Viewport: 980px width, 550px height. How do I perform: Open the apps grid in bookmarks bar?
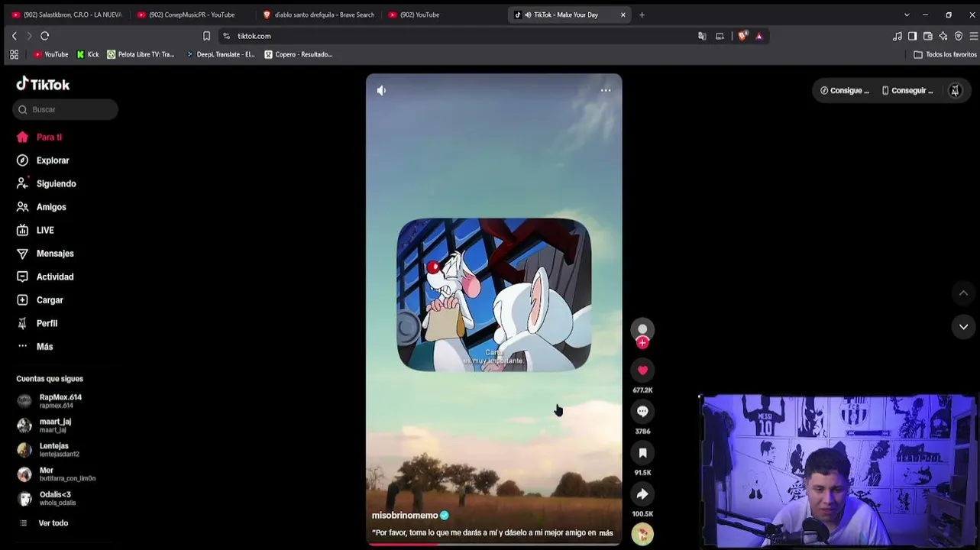click(x=14, y=54)
